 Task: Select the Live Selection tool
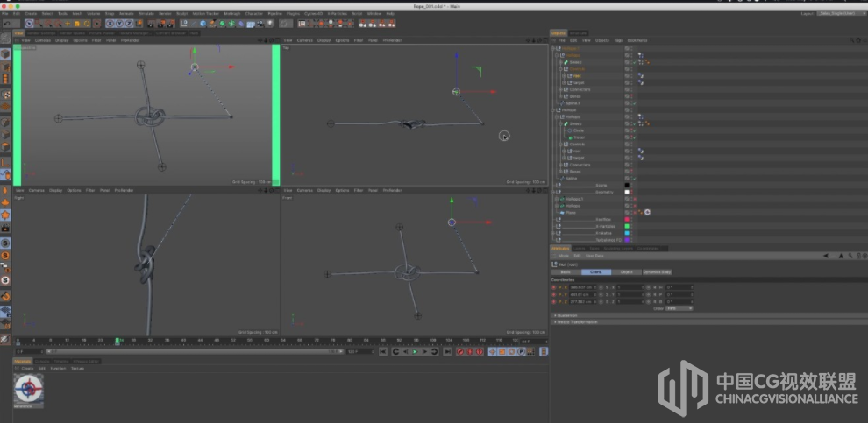pyautogui.click(x=29, y=24)
